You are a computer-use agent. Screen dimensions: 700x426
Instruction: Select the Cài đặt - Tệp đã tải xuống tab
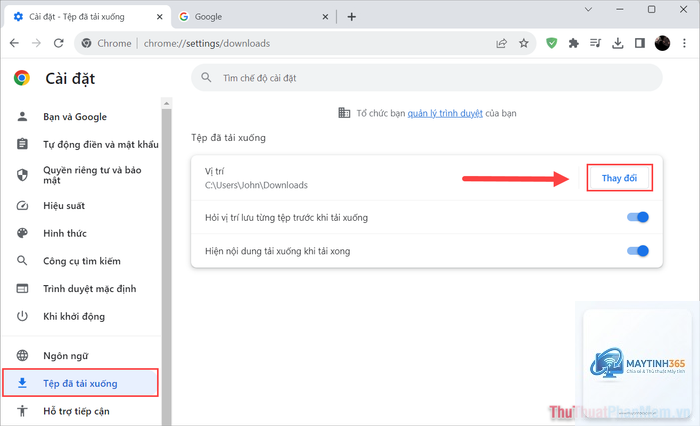click(x=88, y=17)
